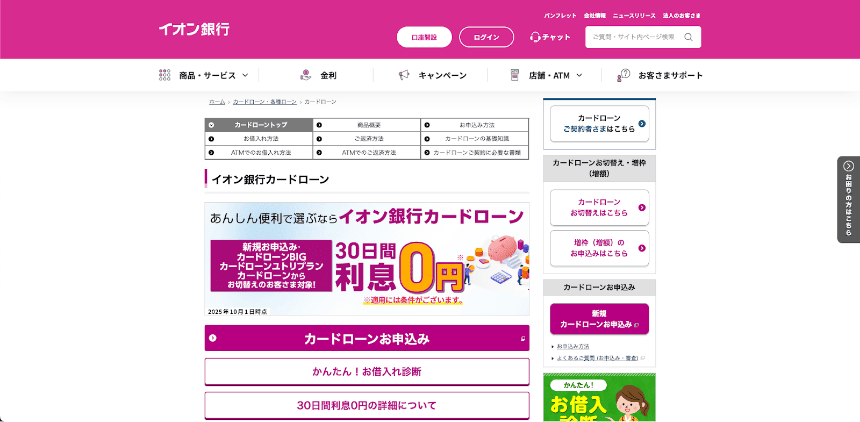This screenshot has height=422, width=860.
Task: Open ご返済方法 tab in loan menu
Action: (366, 139)
